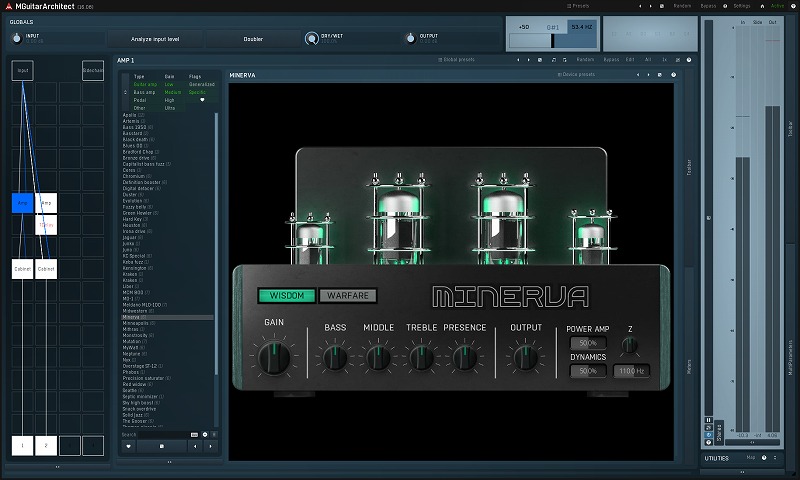Image resolution: width=800 pixels, height=480 pixels.
Task: Click the Input node in signal grid
Action: click(23, 71)
